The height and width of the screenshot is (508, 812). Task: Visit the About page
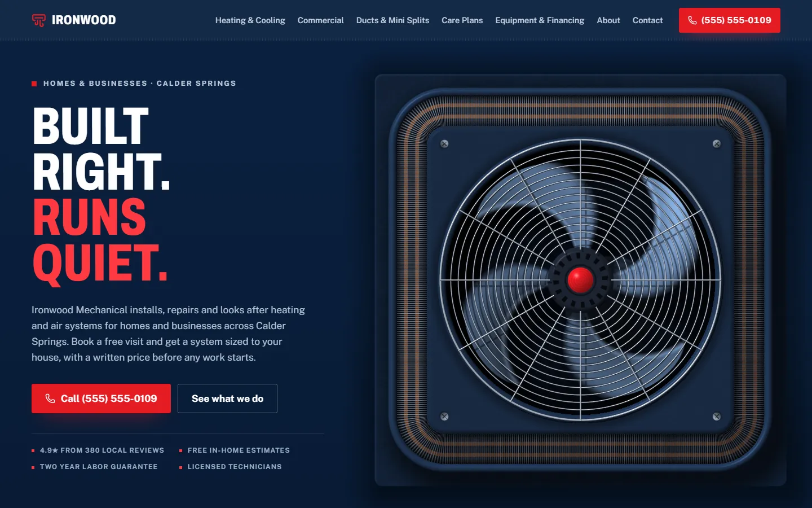coord(608,20)
